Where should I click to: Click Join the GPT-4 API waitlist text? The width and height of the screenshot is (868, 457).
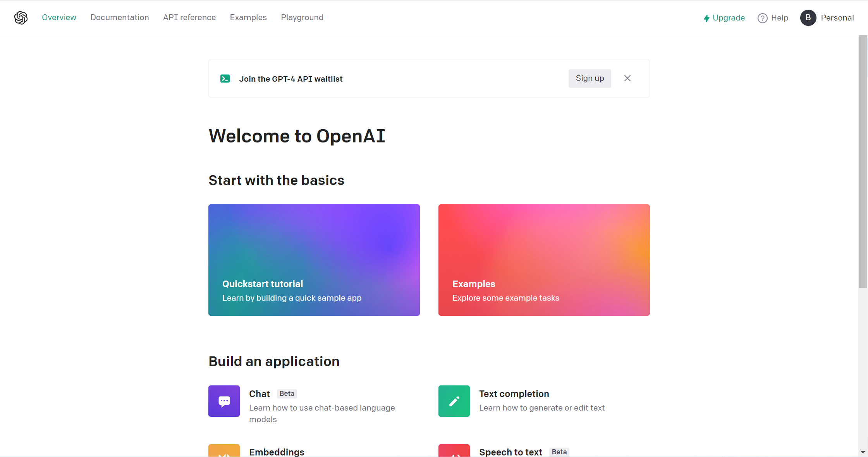point(291,79)
